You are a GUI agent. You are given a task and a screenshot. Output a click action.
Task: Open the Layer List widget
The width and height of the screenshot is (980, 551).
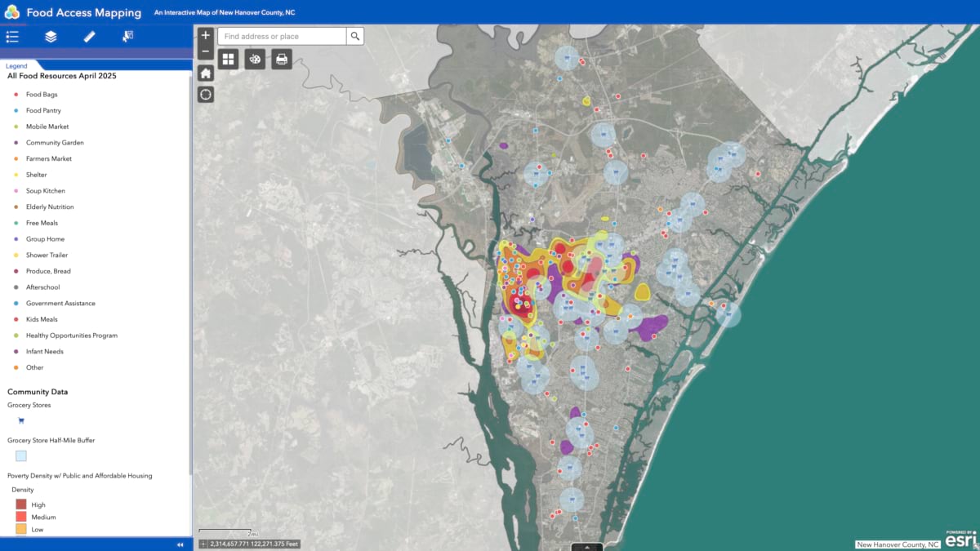click(51, 37)
